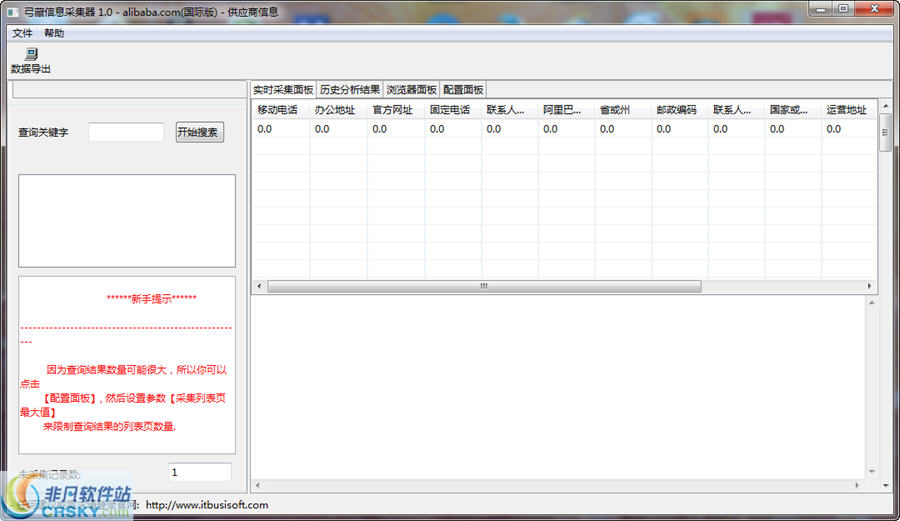Click the 数据导出 export icon
The width and height of the screenshot is (900, 521).
click(x=31, y=60)
